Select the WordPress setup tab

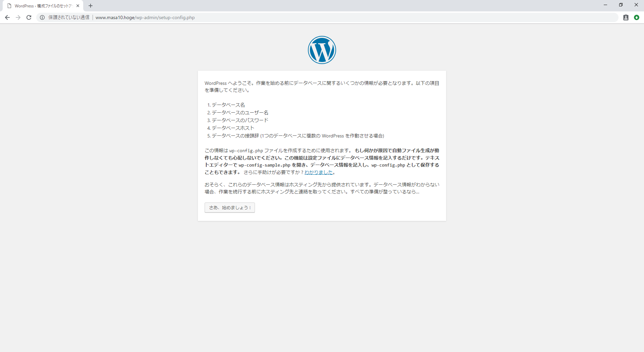tap(43, 6)
